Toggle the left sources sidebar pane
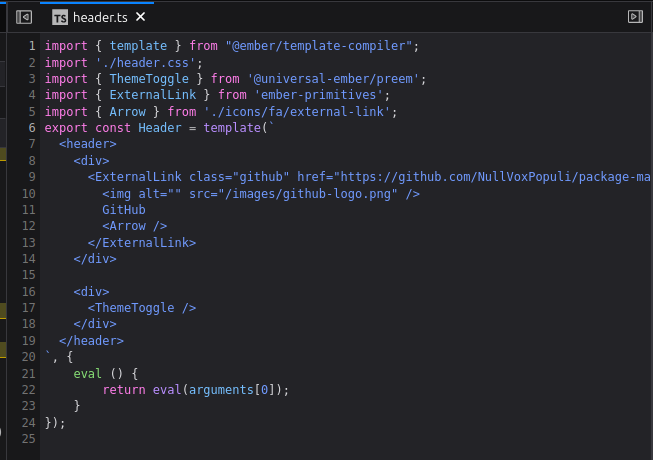Image resolution: width=653 pixels, height=460 pixels. tap(24, 17)
